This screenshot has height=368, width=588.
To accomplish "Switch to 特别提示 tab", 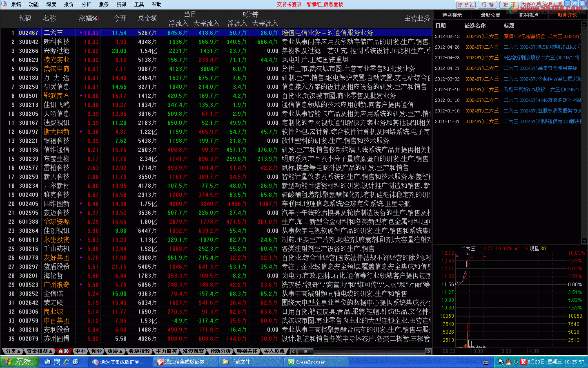I will coord(452,15).
